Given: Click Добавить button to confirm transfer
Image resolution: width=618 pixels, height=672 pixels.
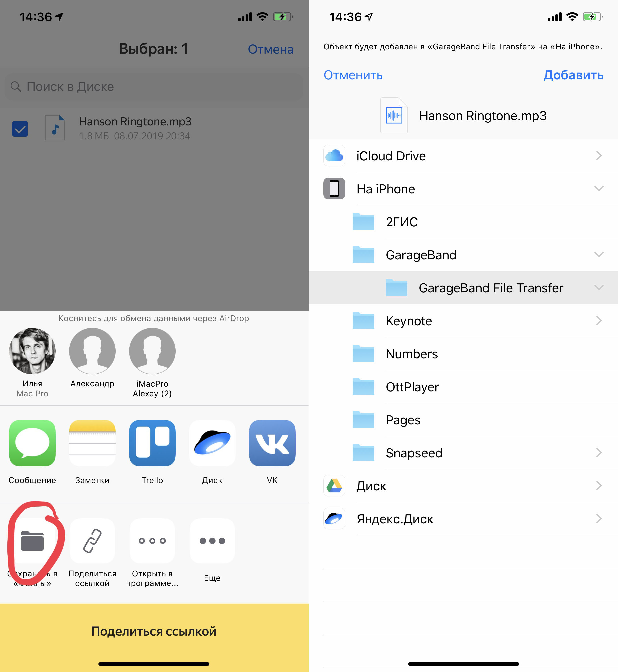Looking at the screenshot, I should tap(574, 75).
